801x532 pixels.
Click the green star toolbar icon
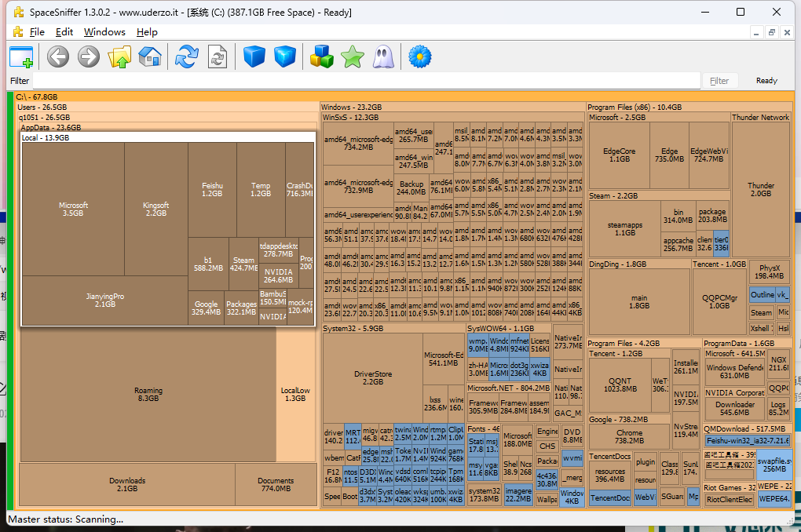click(353, 56)
